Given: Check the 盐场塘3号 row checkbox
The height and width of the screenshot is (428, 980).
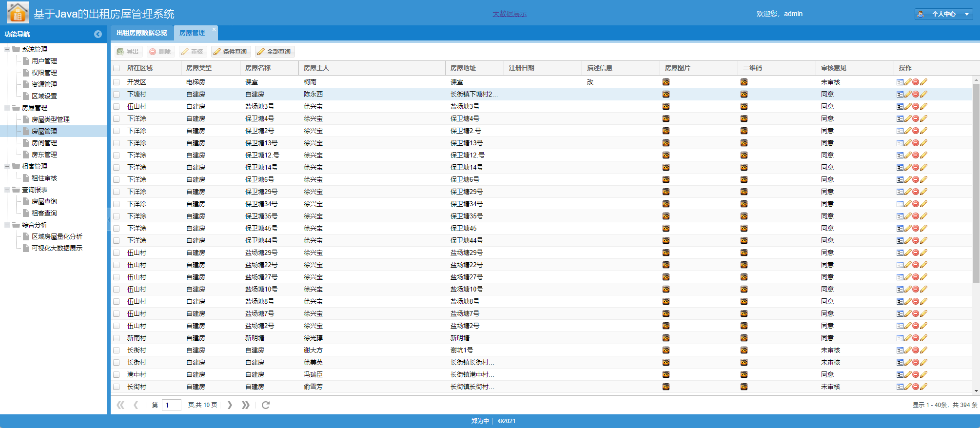Looking at the screenshot, I should click(x=116, y=106).
